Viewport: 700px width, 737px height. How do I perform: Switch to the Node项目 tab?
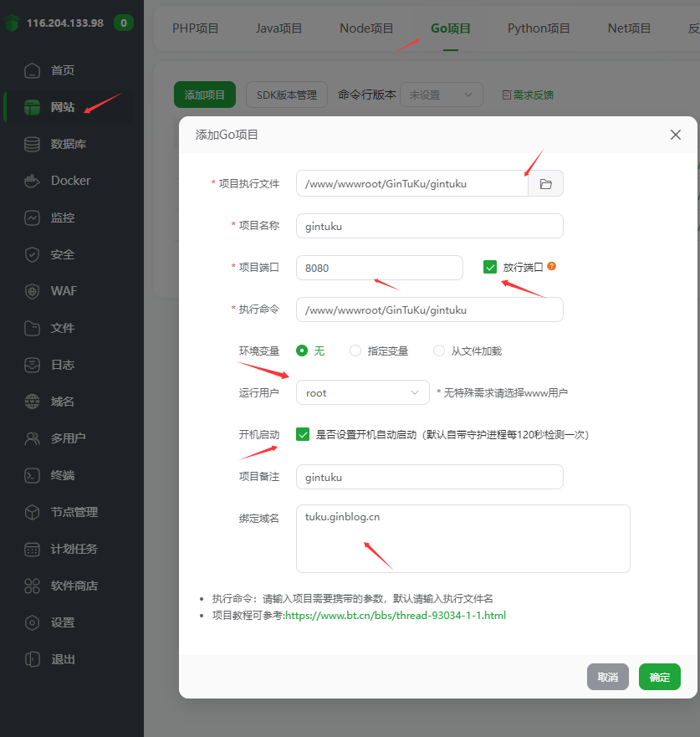(366, 28)
